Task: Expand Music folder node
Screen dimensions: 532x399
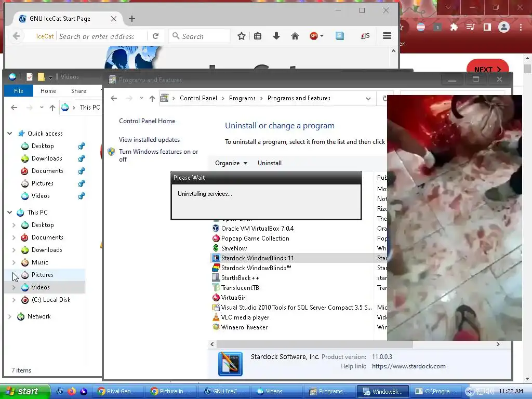Action: 14,262
